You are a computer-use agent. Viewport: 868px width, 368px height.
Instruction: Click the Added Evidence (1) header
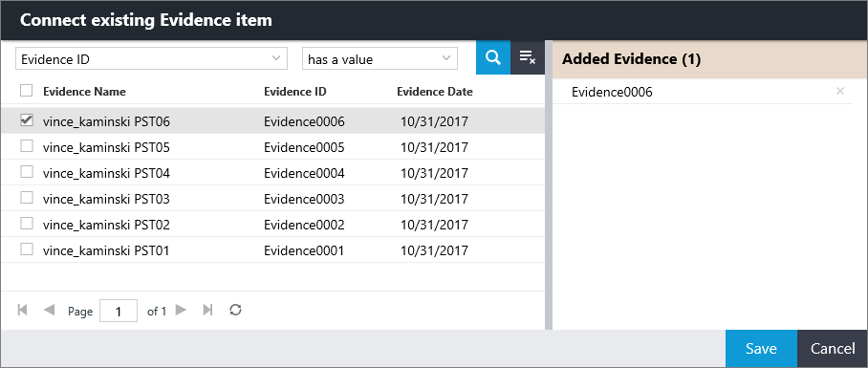coord(632,59)
